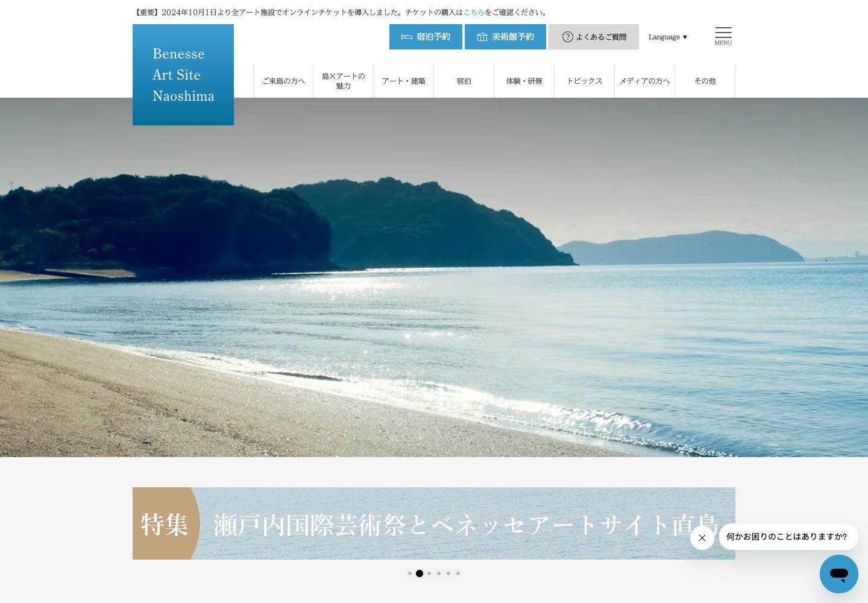868x603 pixels.
Task: Expand the Language dropdown
Action: [x=668, y=37]
